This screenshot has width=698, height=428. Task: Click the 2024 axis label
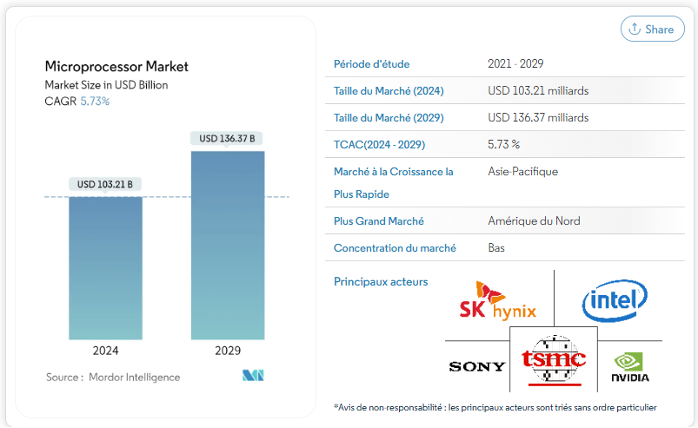(x=106, y=351)
